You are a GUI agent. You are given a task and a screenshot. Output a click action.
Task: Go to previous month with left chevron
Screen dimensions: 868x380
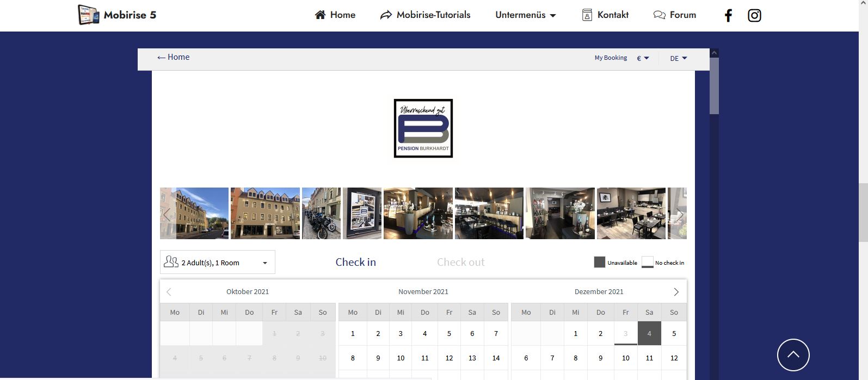pyautogui.click(x=169, y=292)
